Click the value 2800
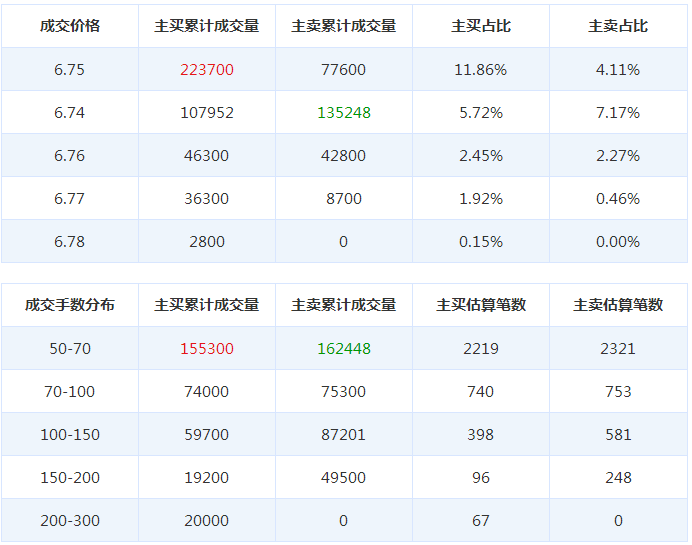This screenshot has height=545, width=692. click(x=207, y=242)
